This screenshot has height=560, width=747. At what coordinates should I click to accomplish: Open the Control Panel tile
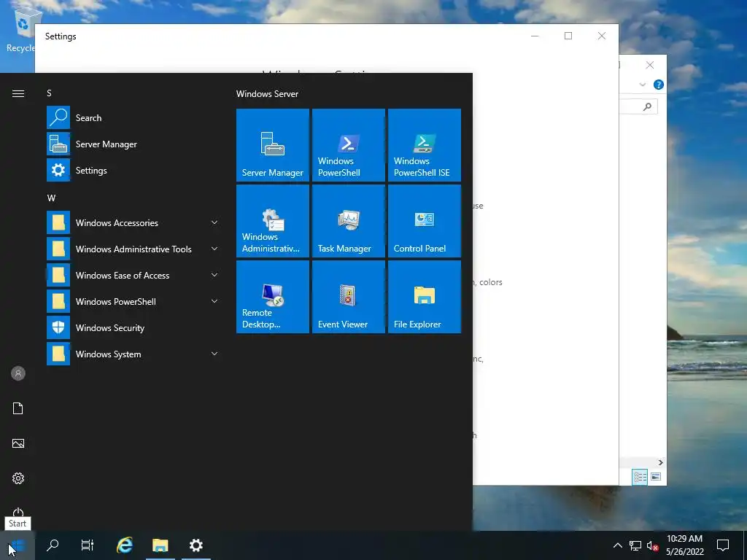[x=424, y=220]
